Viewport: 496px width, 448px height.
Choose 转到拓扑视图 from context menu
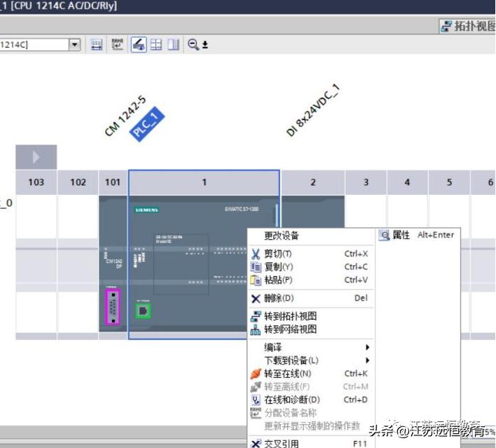pyautogui.click(x=310, y=316)
